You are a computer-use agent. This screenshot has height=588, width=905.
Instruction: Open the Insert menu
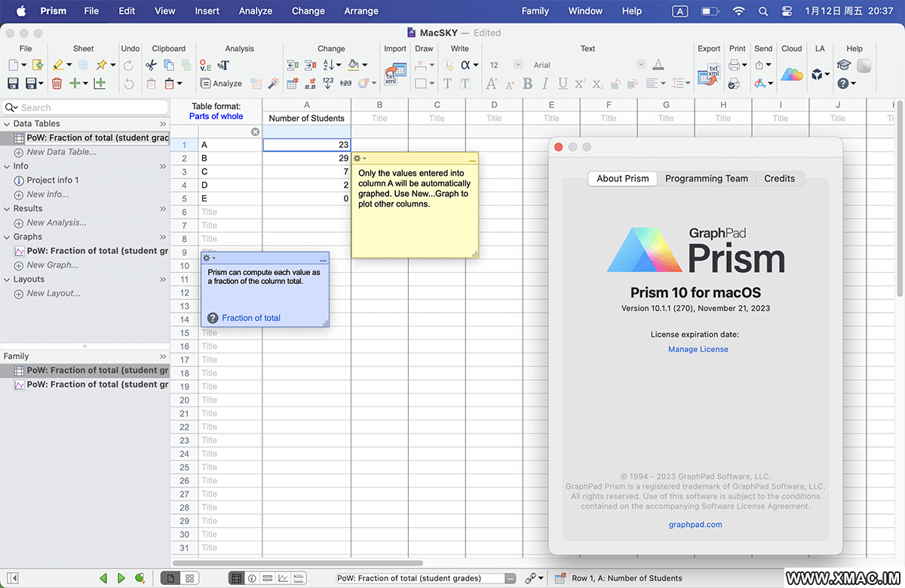coord(207,11)
